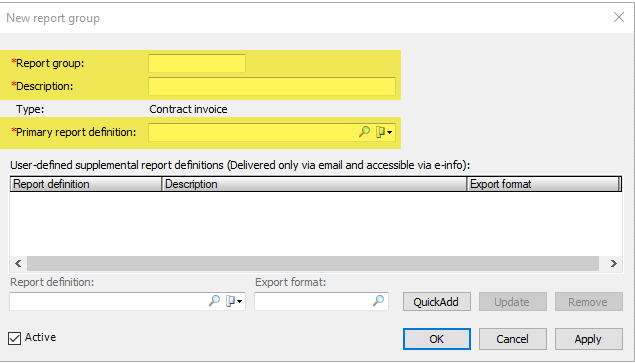The image size is (635, 363).
Task: Click the Export format column header
Action: click(x=543, y=184)
